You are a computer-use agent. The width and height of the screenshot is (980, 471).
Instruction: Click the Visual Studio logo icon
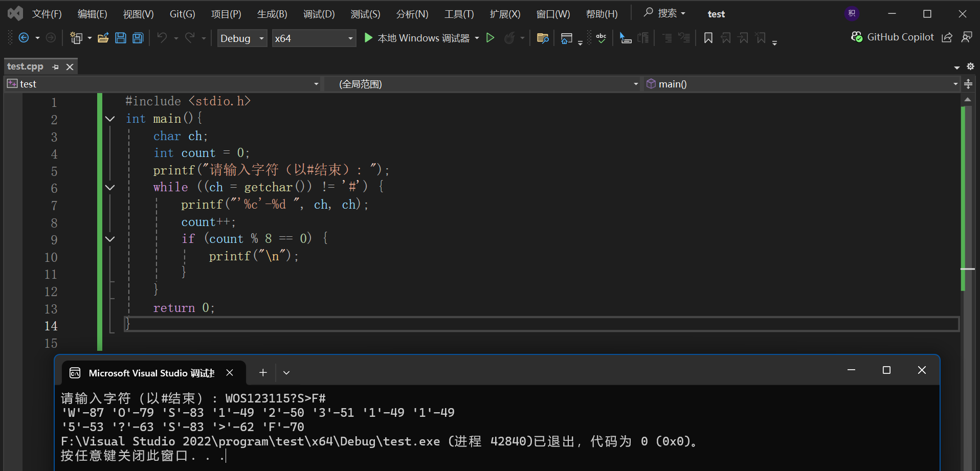pos(15,14)
